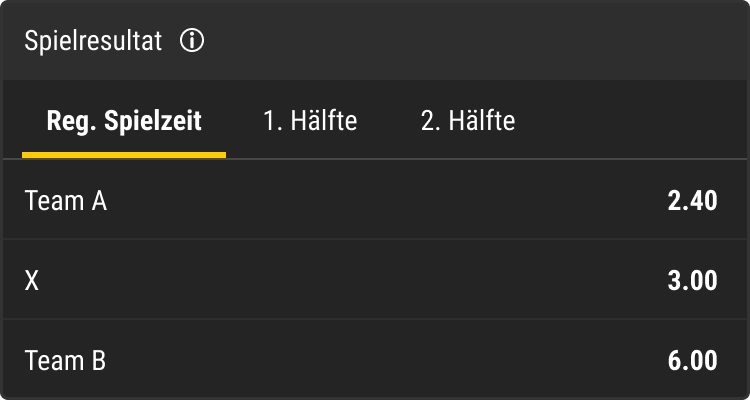
Task: Select the X draw label
Action: point(32,281)
